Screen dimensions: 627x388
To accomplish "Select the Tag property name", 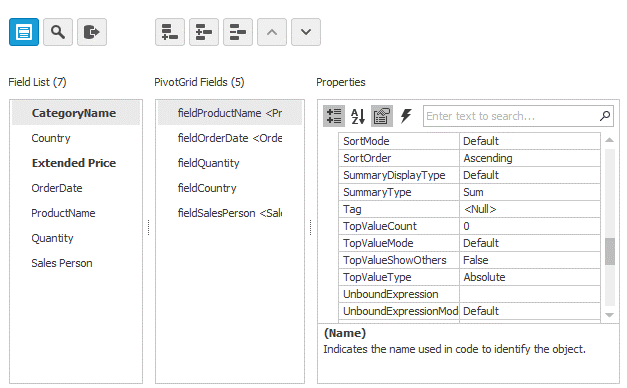I will (399, 209).
